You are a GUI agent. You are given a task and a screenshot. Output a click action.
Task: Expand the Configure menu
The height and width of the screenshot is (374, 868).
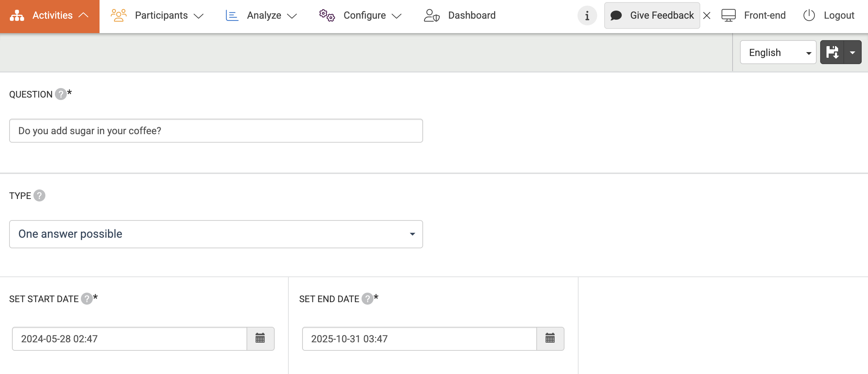(360, 15)
